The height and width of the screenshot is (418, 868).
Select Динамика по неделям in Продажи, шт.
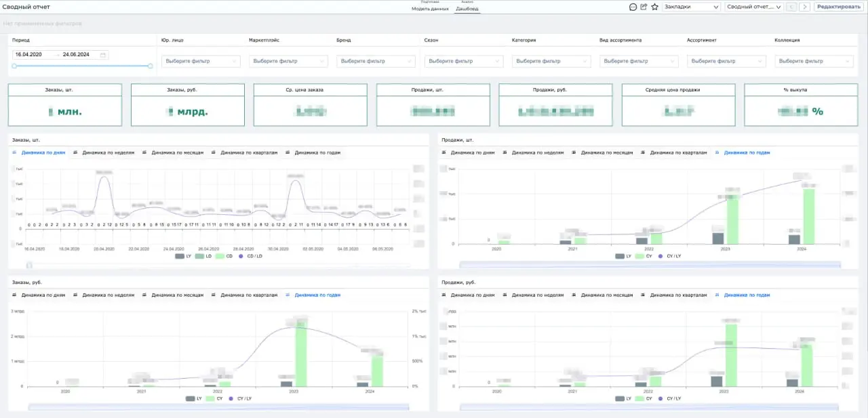tap(534, 153)
